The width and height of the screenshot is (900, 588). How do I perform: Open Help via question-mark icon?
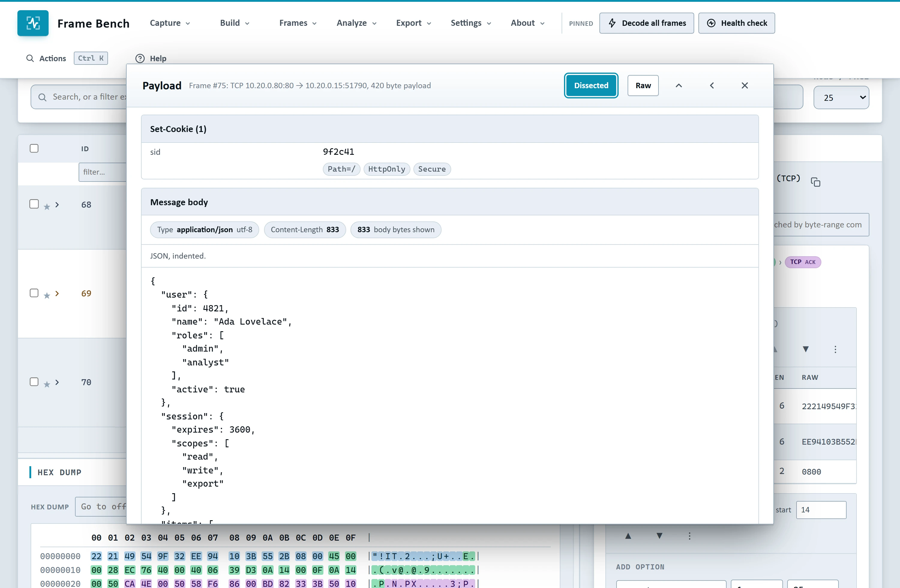click(x=140, y=58)
